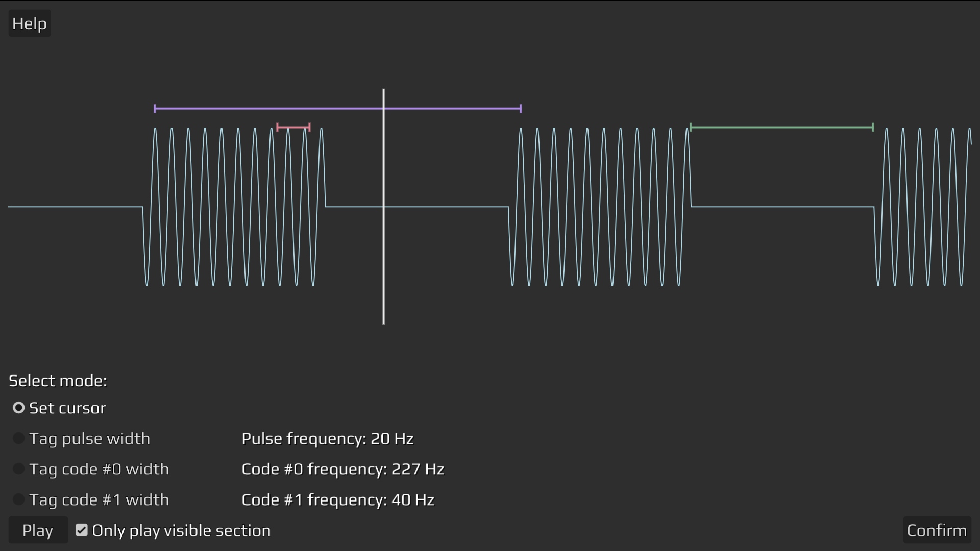Viewport: 980px width, 551px height.
Task: Click the right end of green marker
Action: tap(873, 127)
